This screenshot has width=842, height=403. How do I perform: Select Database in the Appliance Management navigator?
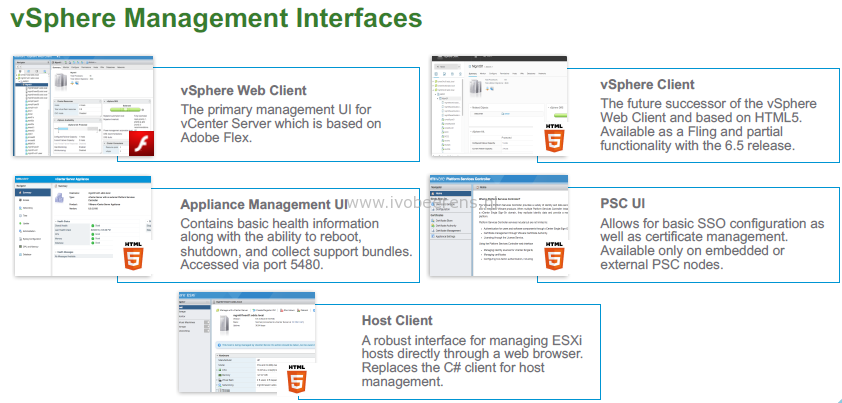coord(25,254)
